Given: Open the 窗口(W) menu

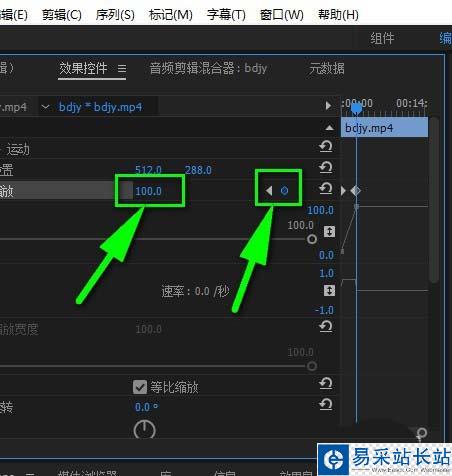Looking at the screenshot, I should 282,15.
